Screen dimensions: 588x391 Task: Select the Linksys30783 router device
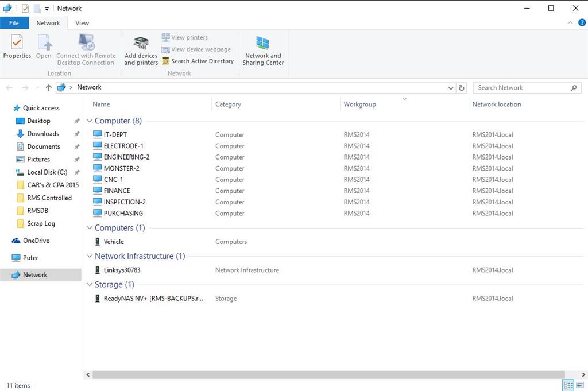[x=122, y=270]
